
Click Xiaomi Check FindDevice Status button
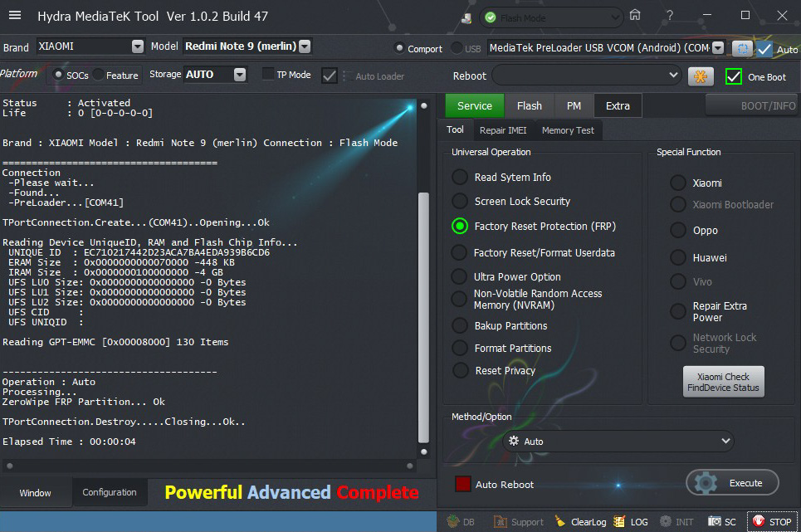tap(723, 382)
